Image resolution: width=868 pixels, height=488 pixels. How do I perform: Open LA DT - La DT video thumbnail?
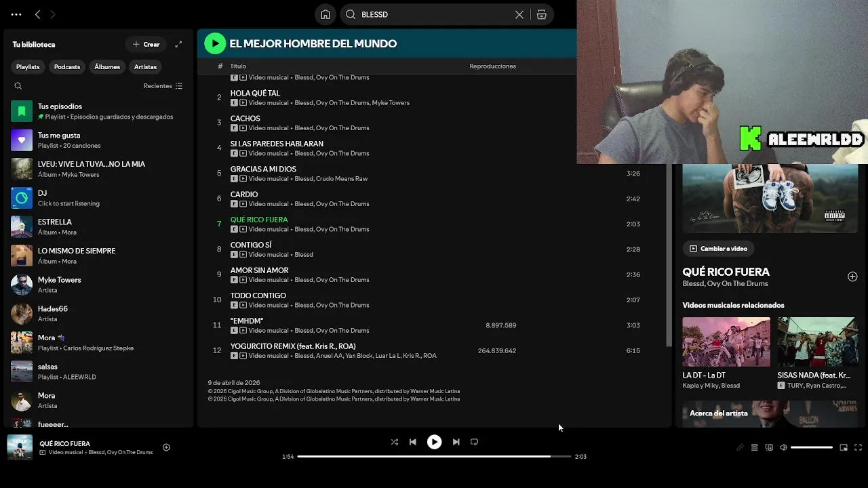(726, 342)
